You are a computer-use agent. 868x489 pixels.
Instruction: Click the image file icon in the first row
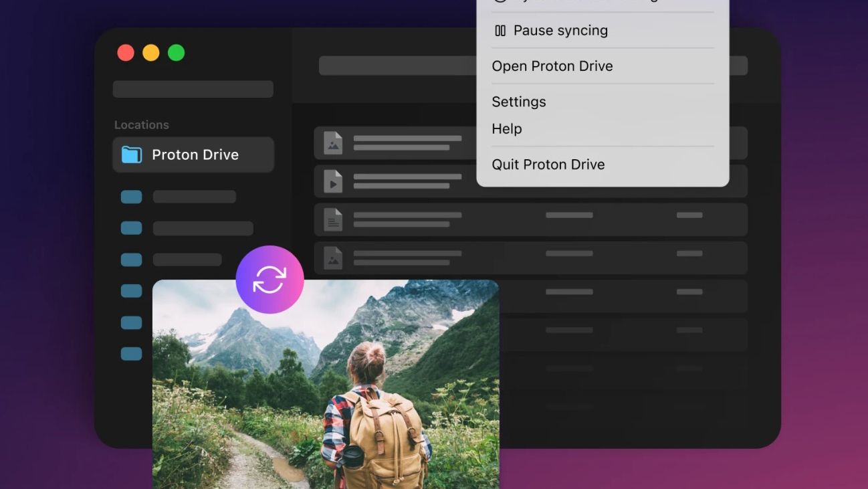(x=332, y=142)
